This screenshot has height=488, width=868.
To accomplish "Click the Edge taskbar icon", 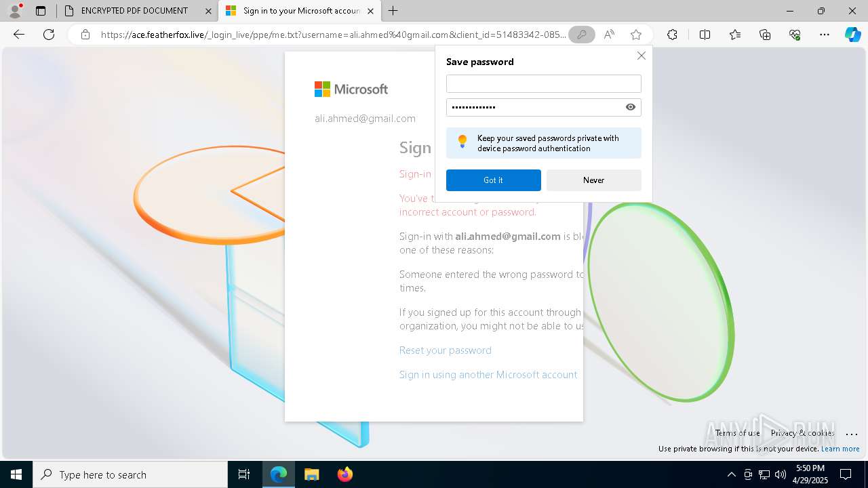I will coord(279,474).
